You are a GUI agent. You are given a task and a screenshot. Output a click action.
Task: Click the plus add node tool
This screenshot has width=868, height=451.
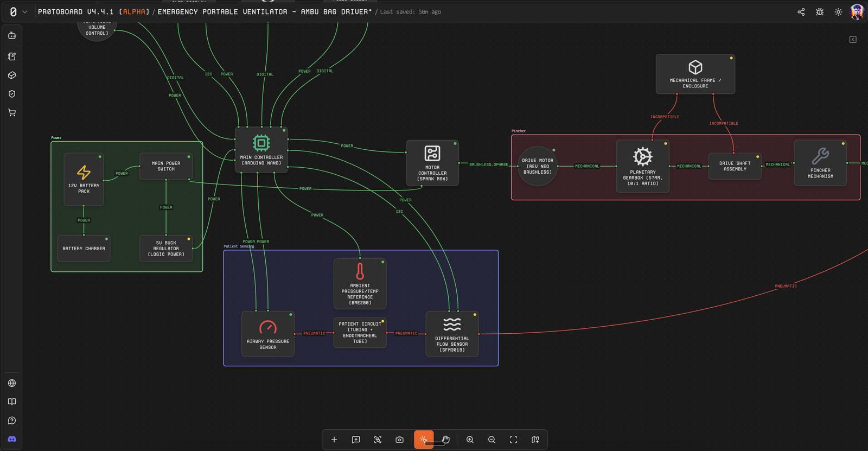[334, 440]
